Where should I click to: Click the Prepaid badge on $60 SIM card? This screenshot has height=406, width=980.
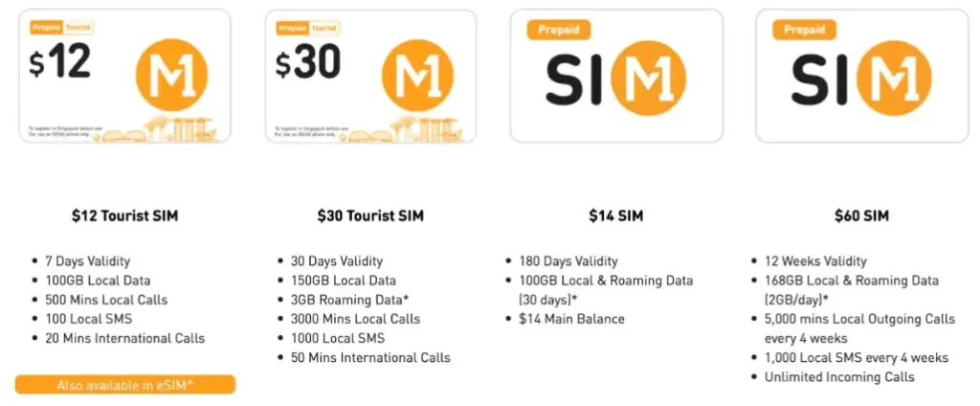[x=804, y=31]
